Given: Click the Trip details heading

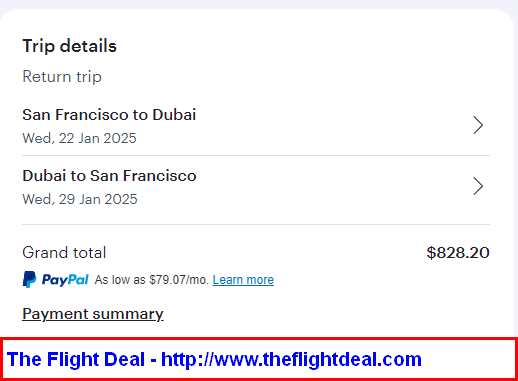Looking at the screenshot, I should tap(69, 46).
